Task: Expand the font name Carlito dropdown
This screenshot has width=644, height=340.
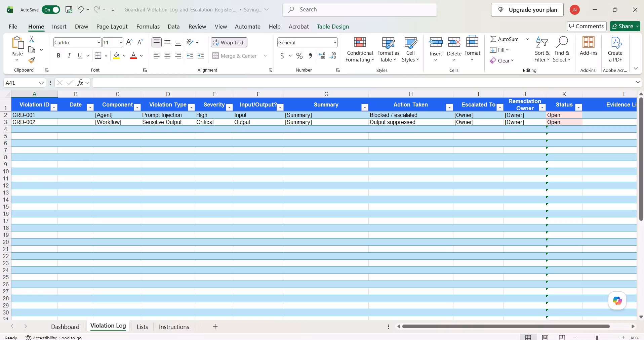Action: [98, 42]
